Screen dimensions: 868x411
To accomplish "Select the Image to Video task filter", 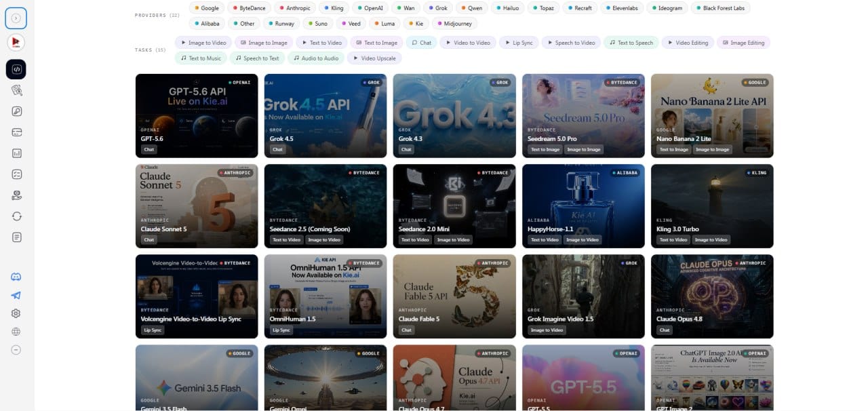I will pyautogui.click(x=203, y=43).
